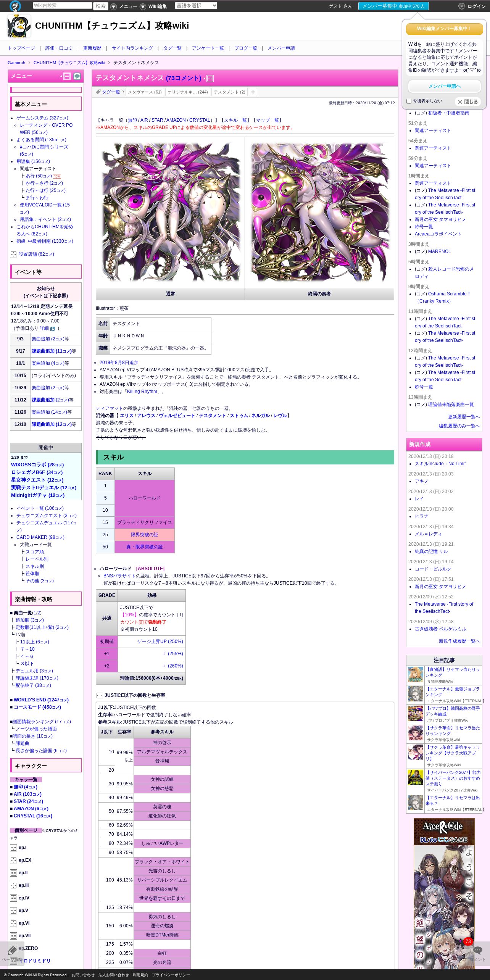Open the settings gear next to ログイン

(x=461, y=6)
